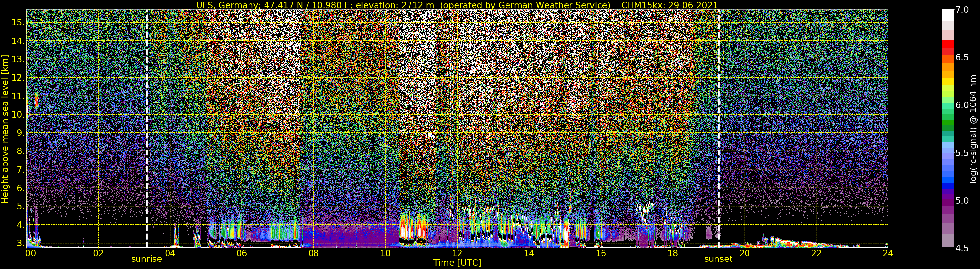Click the '22' hour tick on the time axis
The height and width of the screenshot is (269, 980).
click(816, 253)
